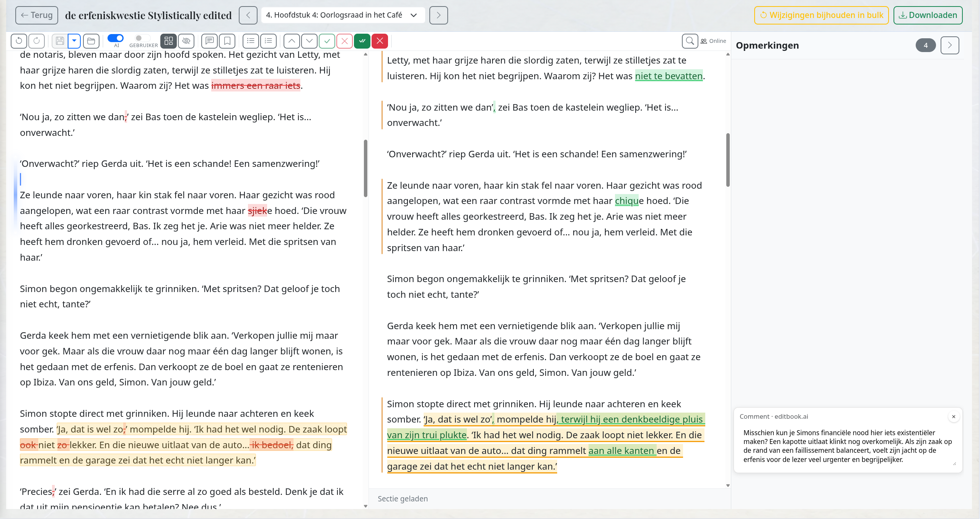Click the bulleted list icon

251,41
